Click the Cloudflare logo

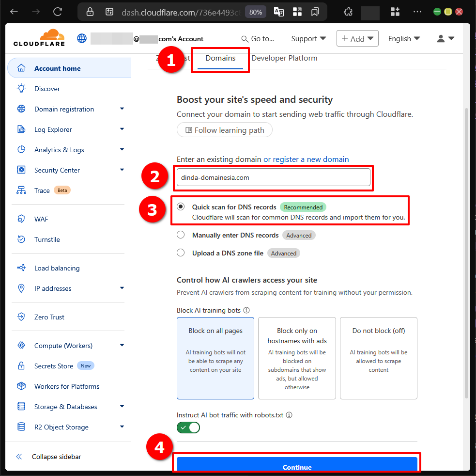(39, 38)
